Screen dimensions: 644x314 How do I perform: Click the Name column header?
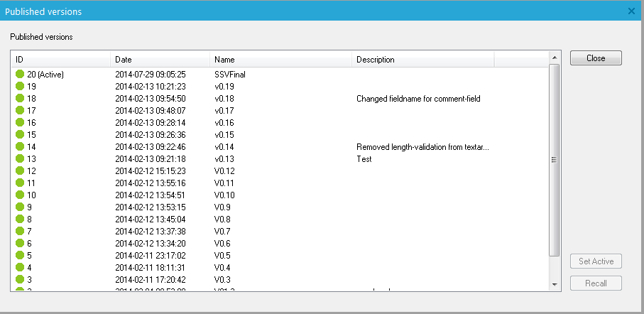(280, 60)
